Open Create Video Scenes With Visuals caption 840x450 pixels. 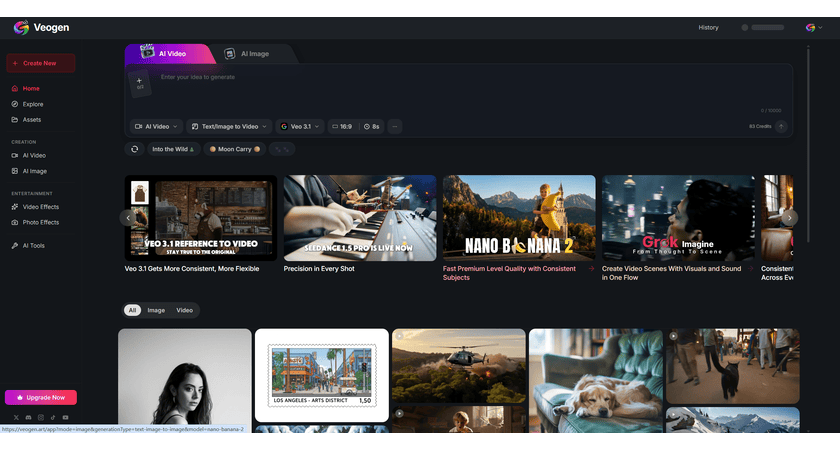click(x=671, y=273)
